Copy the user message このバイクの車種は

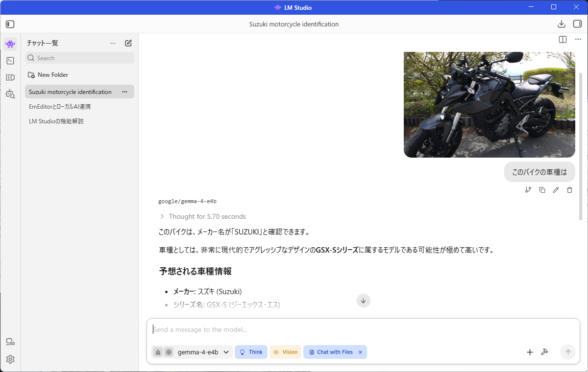[x=542, y=190]
